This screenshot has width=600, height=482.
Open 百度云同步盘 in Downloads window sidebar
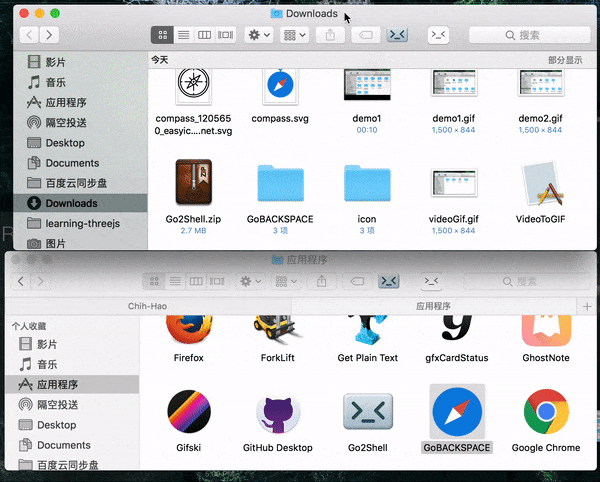point(80,183)
